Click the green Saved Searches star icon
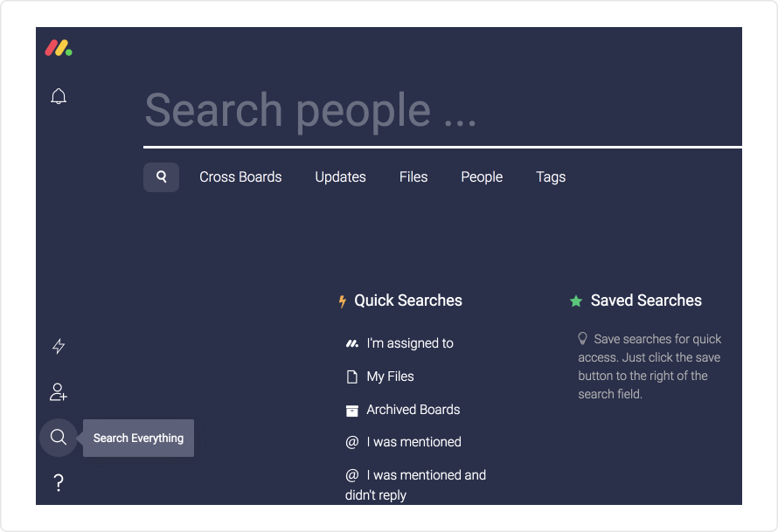This screenshot has height=532, width=778. coord(576,301)
